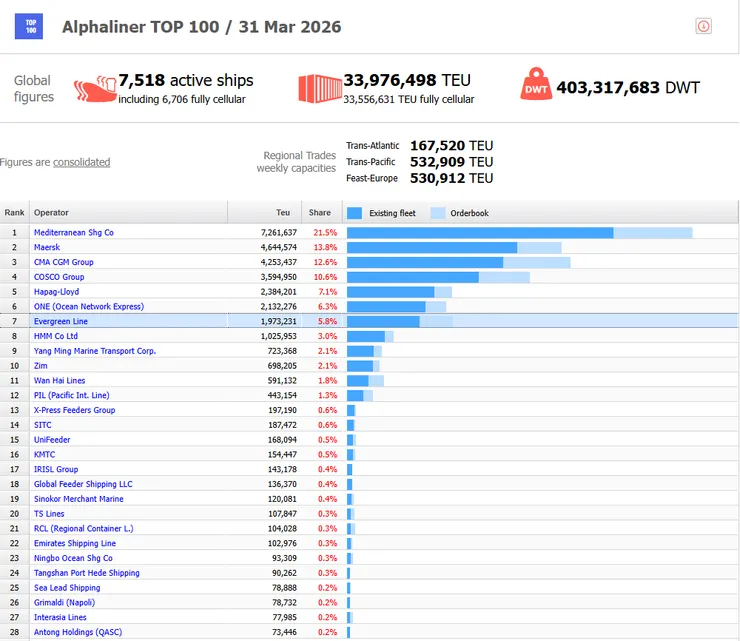
Task: Open Yang Ming Marine Transport Corp. link
Action: point(95,351)
